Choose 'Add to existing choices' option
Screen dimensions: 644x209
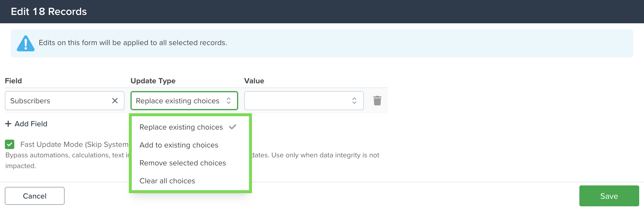[190, 145]
